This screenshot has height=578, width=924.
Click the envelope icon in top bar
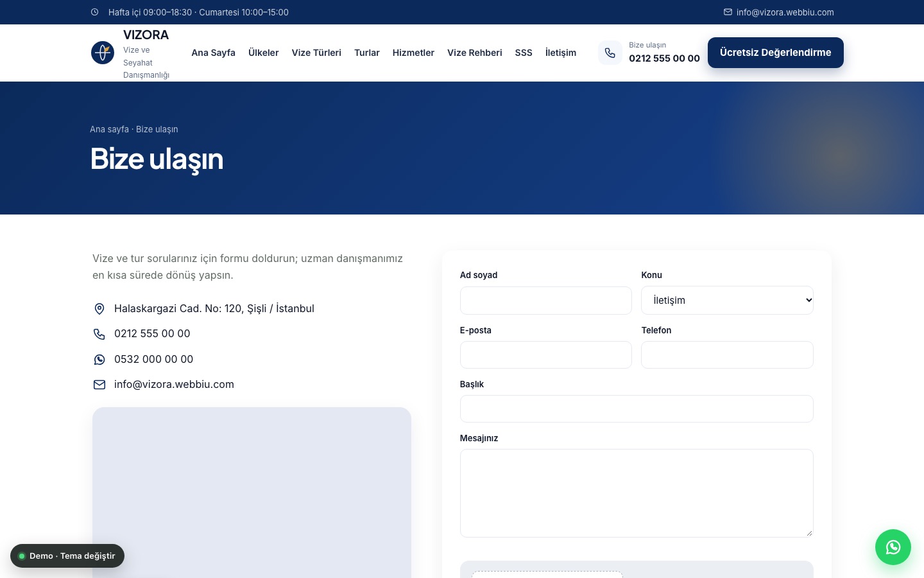coord(728,12)
